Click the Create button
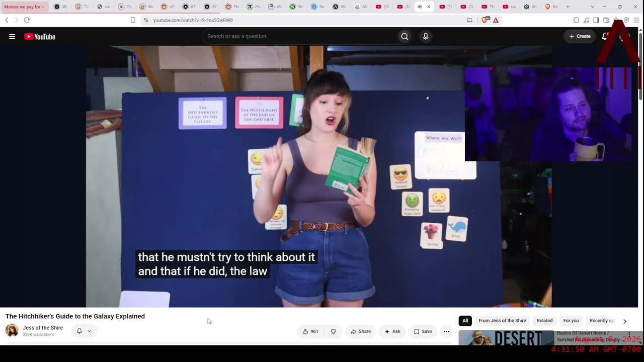The height and width of the screenshot is (362, 644). click(580, 36)
